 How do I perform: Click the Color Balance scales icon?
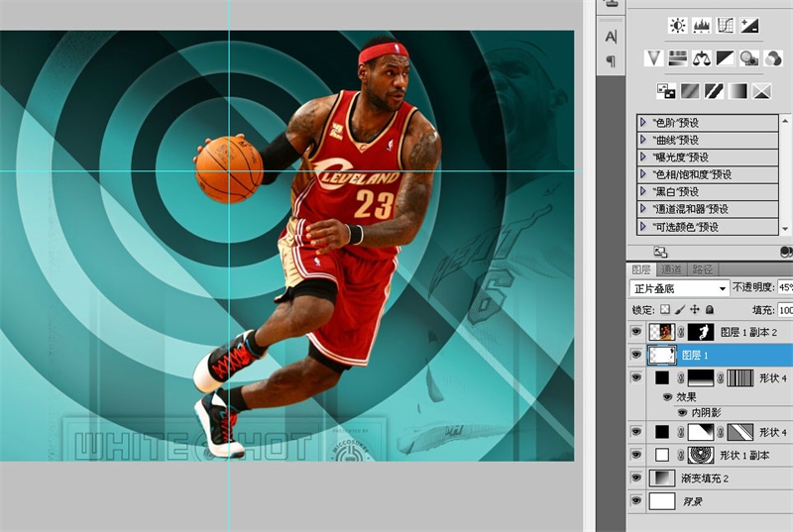[702, 58]
